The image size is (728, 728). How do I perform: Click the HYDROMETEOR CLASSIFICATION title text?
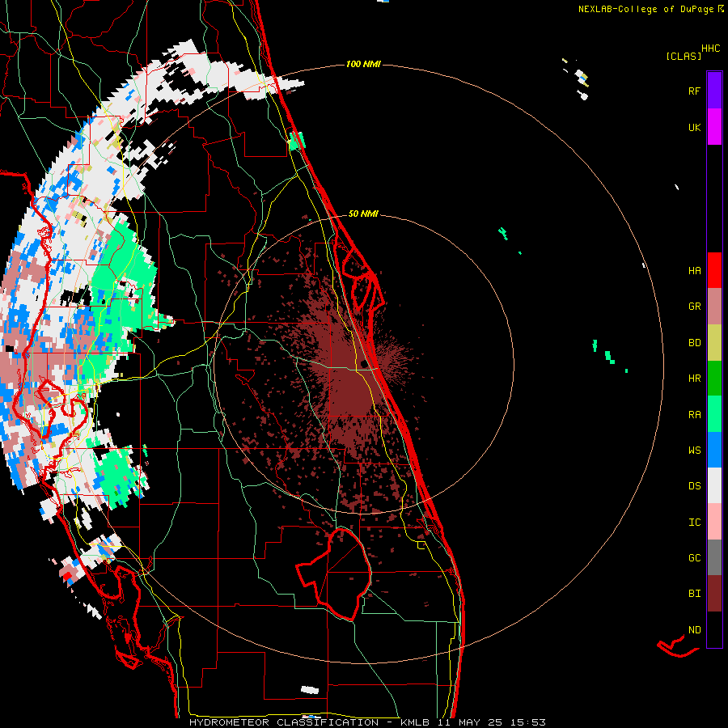pos(284,722)
